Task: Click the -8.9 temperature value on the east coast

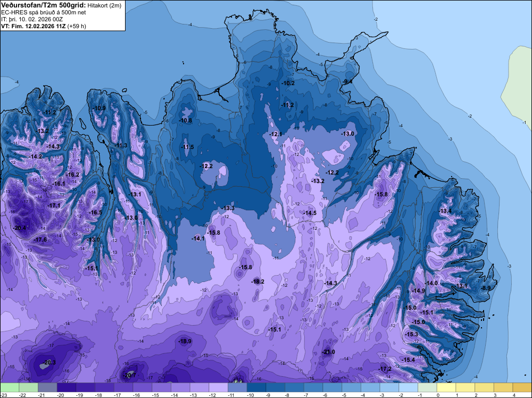Action: (x=486, y=288)
